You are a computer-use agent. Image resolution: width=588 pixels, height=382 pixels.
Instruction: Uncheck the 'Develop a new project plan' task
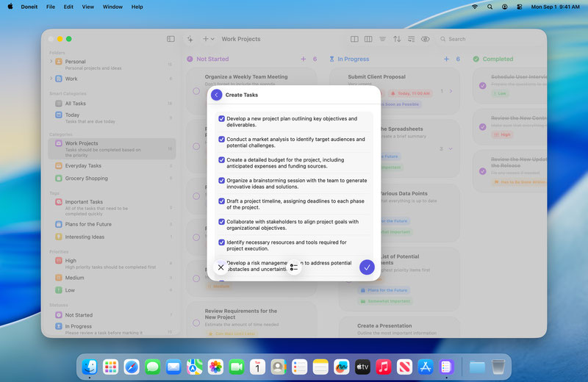pyautogui.click(x=221, y=118)
